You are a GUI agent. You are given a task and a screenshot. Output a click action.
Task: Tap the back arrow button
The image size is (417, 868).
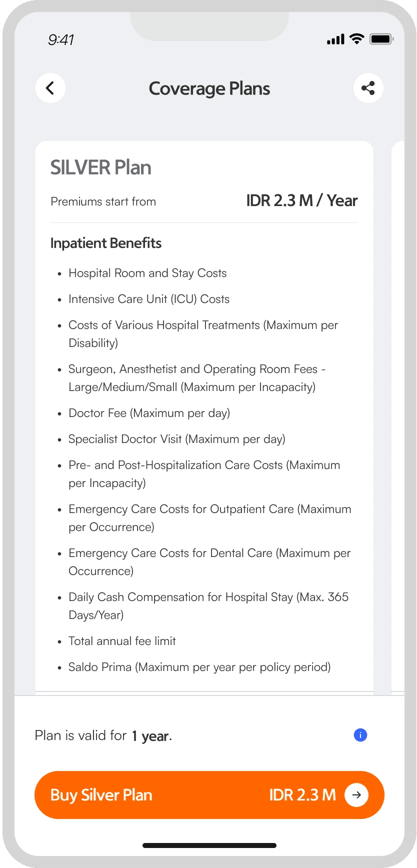click(50, 88)
